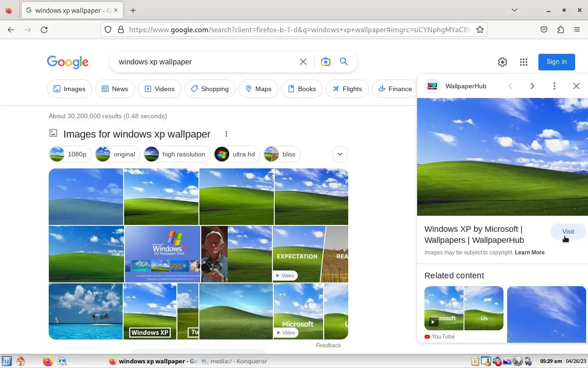This screenshot has height=368, width=588.
Task: View site security shield information
Action: pos(108,29)
